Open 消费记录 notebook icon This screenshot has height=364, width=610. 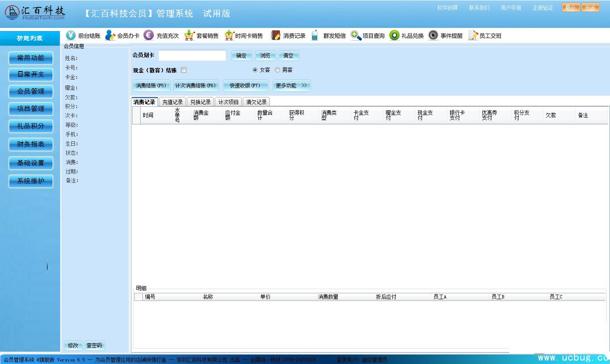click(x=276, y=36)
